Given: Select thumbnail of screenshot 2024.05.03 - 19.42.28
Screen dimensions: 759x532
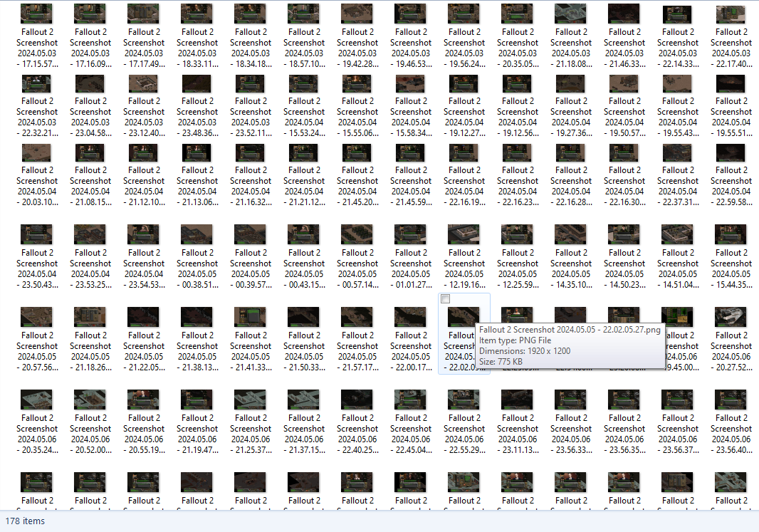Looking at the screenshot, I should point(357,14).
